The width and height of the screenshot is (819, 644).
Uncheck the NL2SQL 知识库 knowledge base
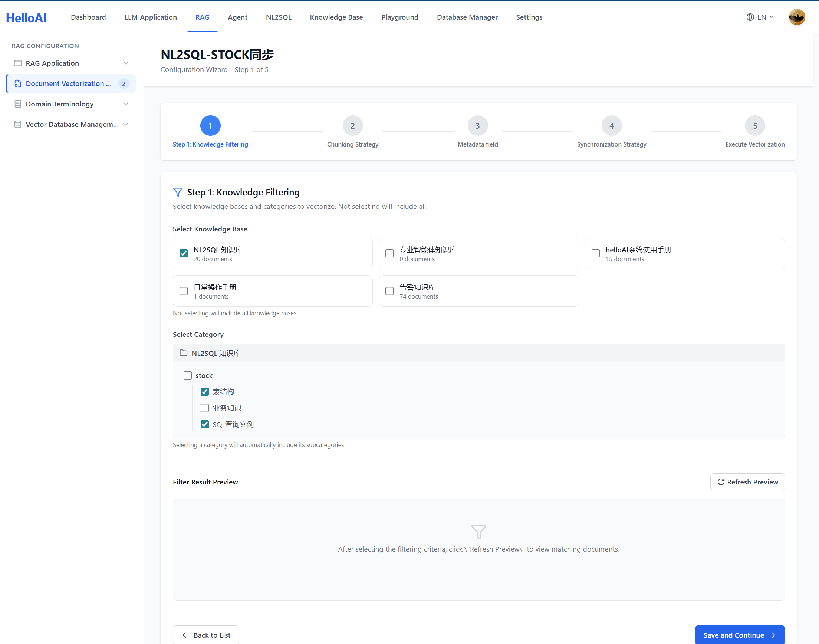pyautogui.click(x=184, y=253)
